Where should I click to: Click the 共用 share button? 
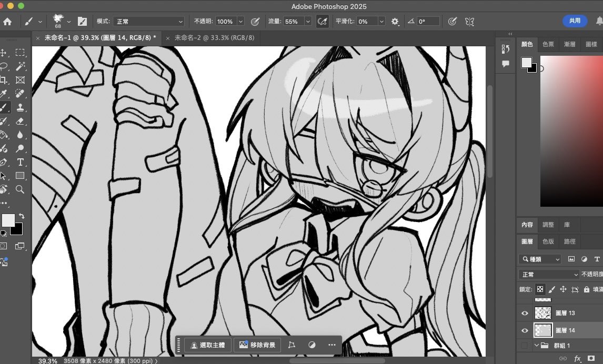575,21
